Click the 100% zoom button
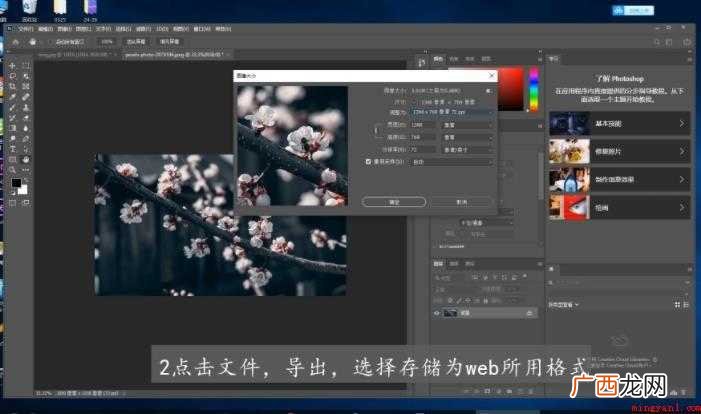Screen dimensions: 701x414 click(106, 42)
